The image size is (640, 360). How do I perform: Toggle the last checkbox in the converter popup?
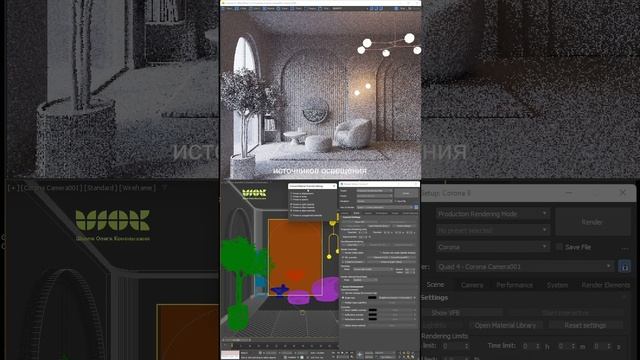point(291,216)
